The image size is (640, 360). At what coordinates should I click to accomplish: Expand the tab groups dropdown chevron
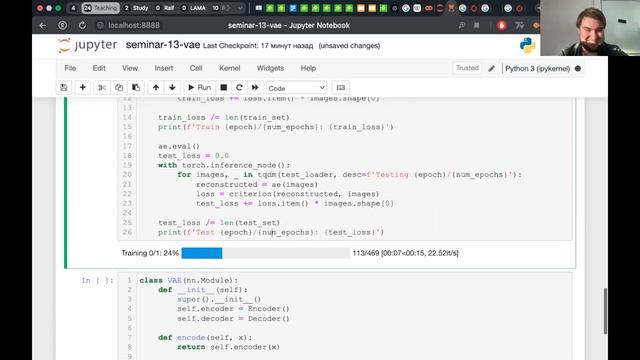240,8
